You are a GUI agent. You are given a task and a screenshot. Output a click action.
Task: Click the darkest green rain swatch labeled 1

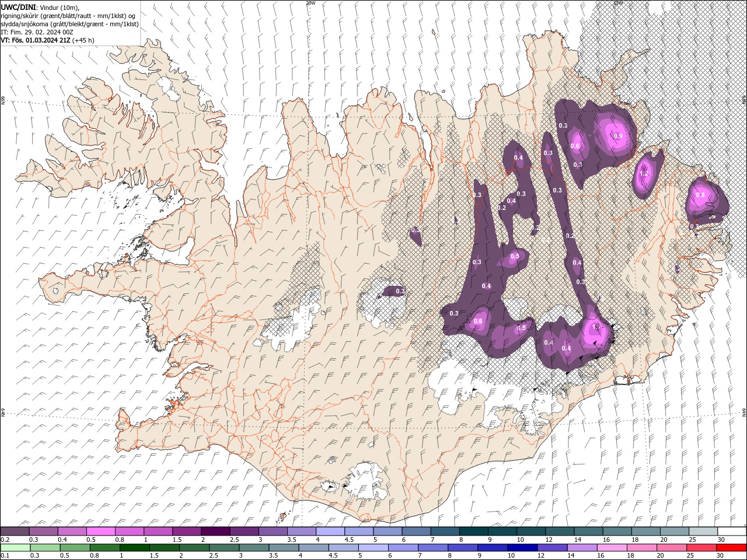click(x=135, y=548)
